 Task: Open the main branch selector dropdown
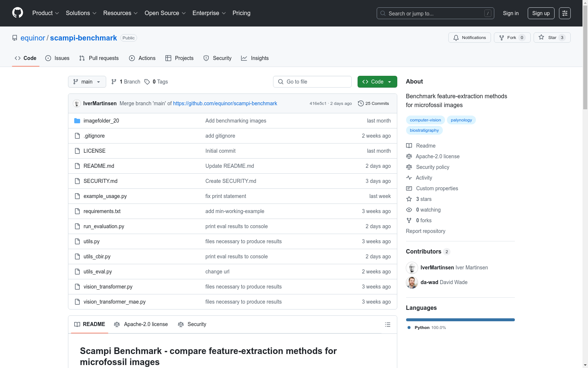coord(87,82)
